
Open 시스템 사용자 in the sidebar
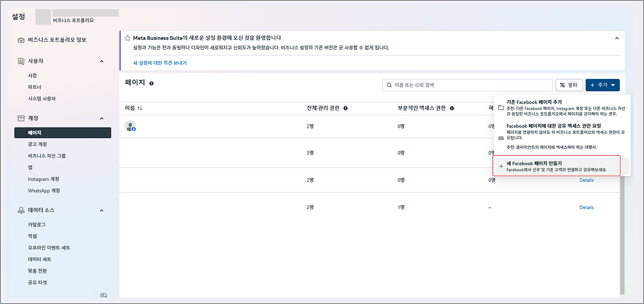pyautogui.click(x=42, y=99)
